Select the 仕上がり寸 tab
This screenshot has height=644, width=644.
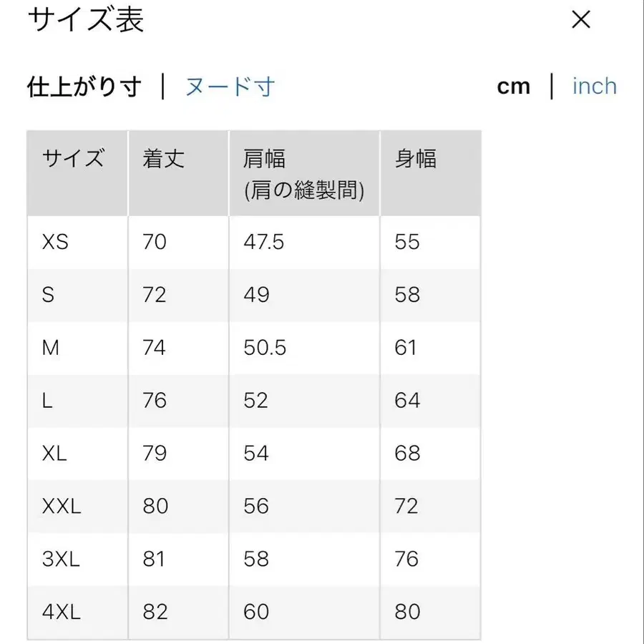(84, 86)
